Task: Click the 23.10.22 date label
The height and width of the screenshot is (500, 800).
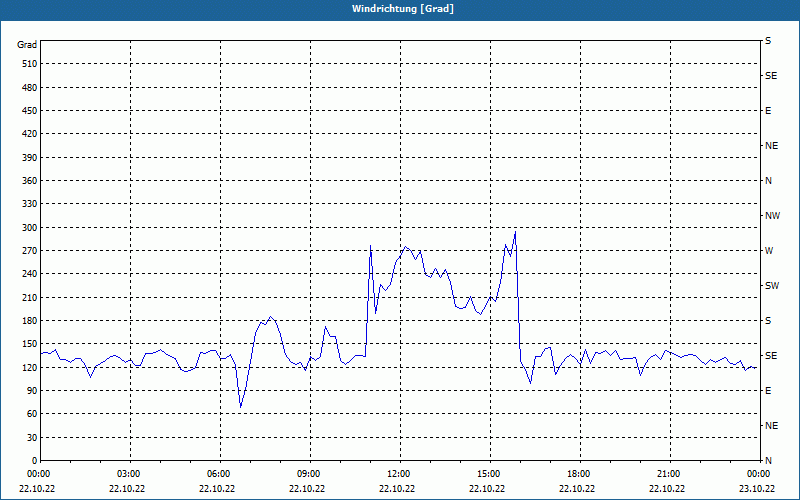Action: [x=757, y=489]
